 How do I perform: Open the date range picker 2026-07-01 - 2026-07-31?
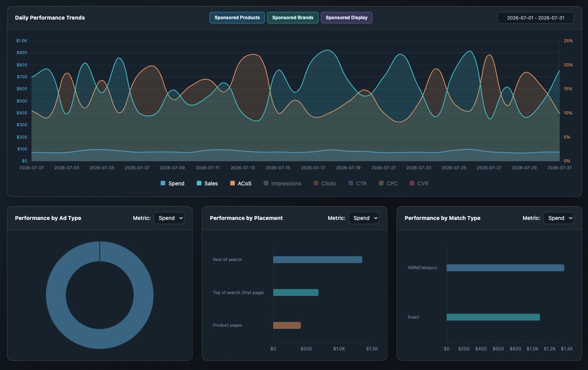[x=536, y=18]
